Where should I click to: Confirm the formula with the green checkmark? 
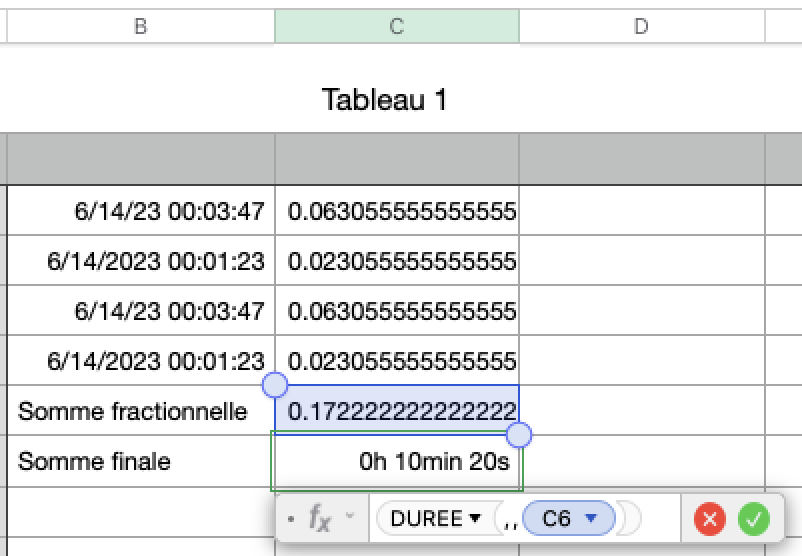click(x=754, y=519)
